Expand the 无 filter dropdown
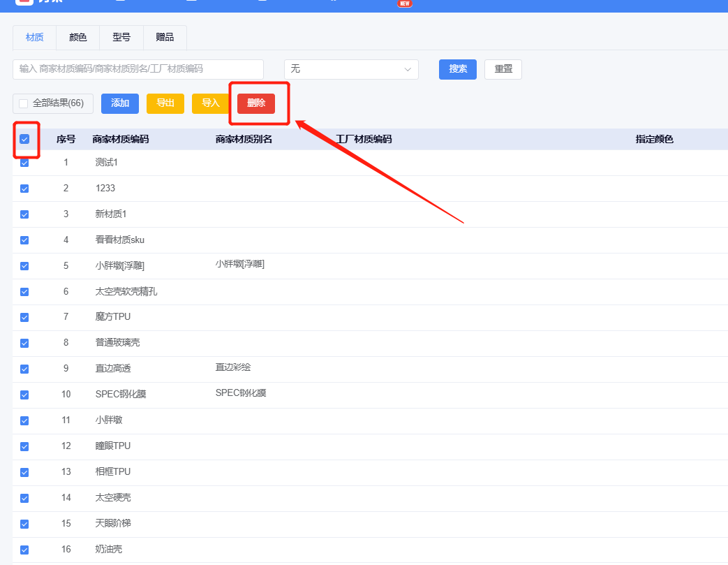The image size is (728, 565). tap(350, 69)
